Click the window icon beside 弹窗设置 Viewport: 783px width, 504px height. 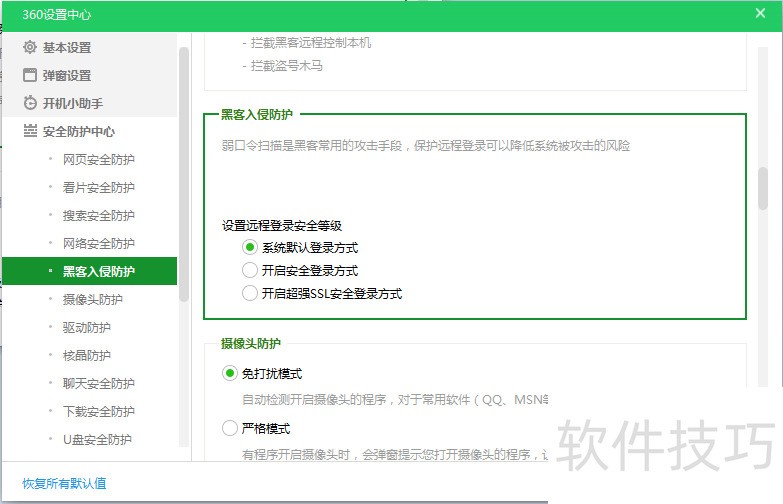pyautogui.click(x=30, y=75)
